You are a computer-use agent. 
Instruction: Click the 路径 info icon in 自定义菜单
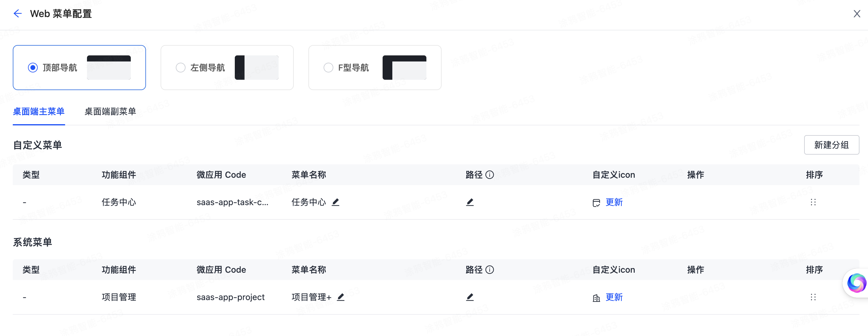pyautogui.click(x=490, y=175)
